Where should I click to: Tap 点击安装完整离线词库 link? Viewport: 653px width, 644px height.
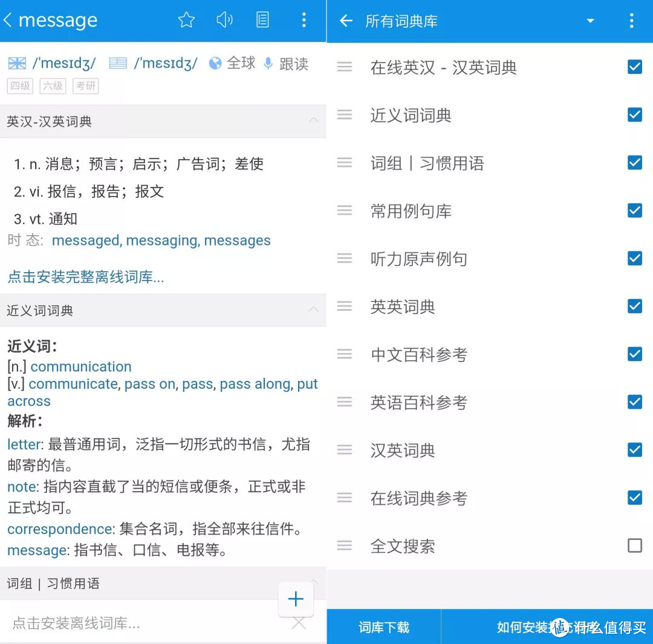tap(86, 276)
